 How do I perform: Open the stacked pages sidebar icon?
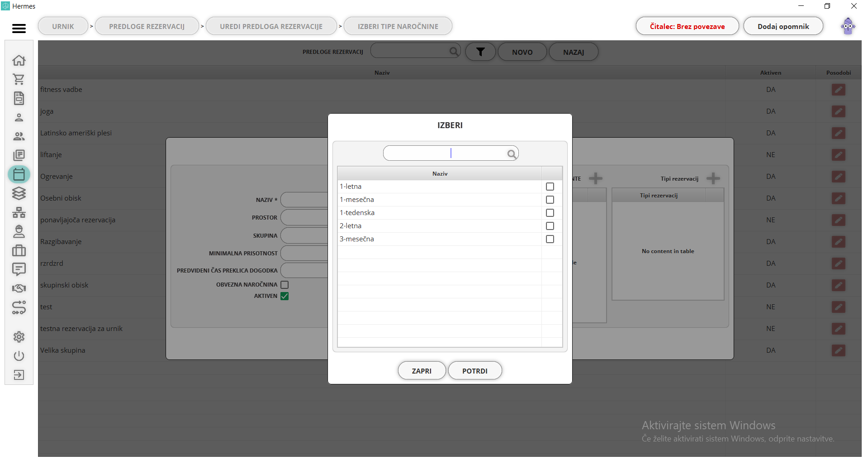[19, 155]
